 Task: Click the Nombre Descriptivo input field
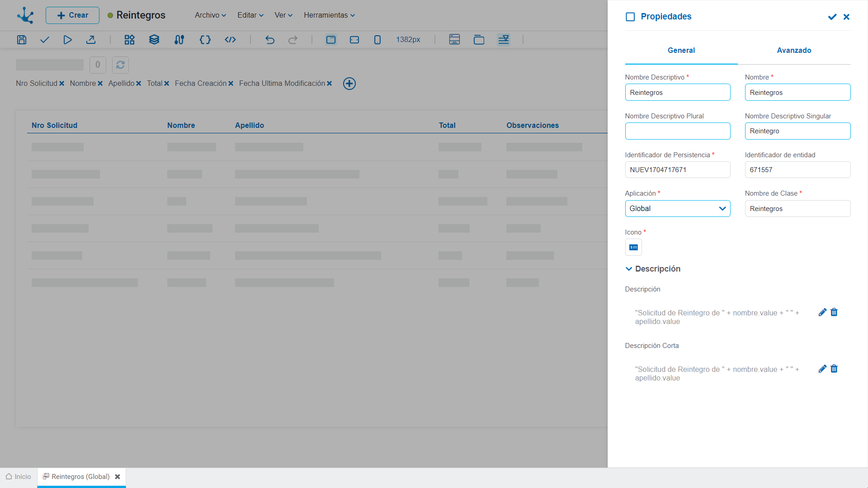[678, 92]
